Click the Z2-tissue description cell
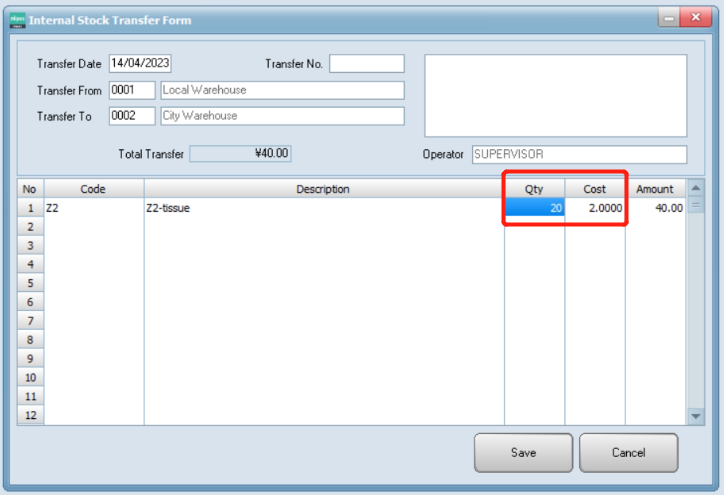Screen dimensions: 724x495 coord(323,208)
